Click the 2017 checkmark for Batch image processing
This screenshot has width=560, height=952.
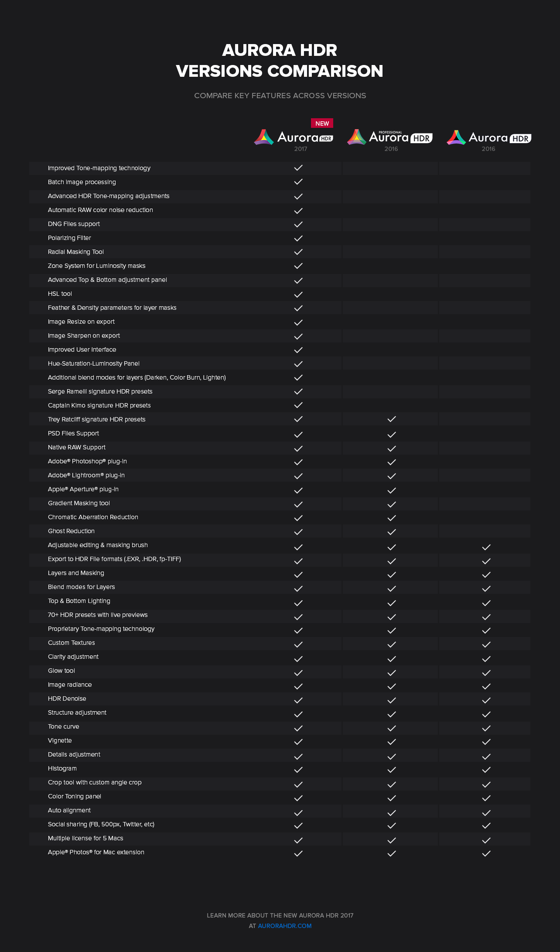[x=298, y=182]
